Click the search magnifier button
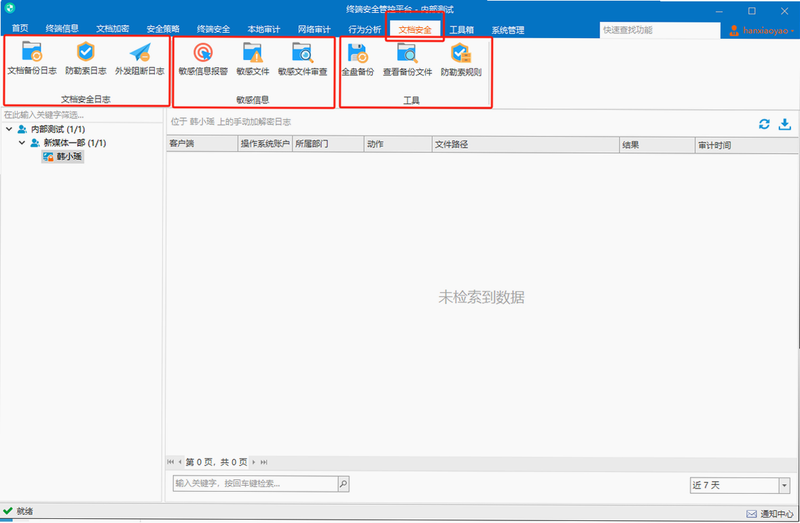The height and width of the screenshot is (523, 800). tap(343, 484)
